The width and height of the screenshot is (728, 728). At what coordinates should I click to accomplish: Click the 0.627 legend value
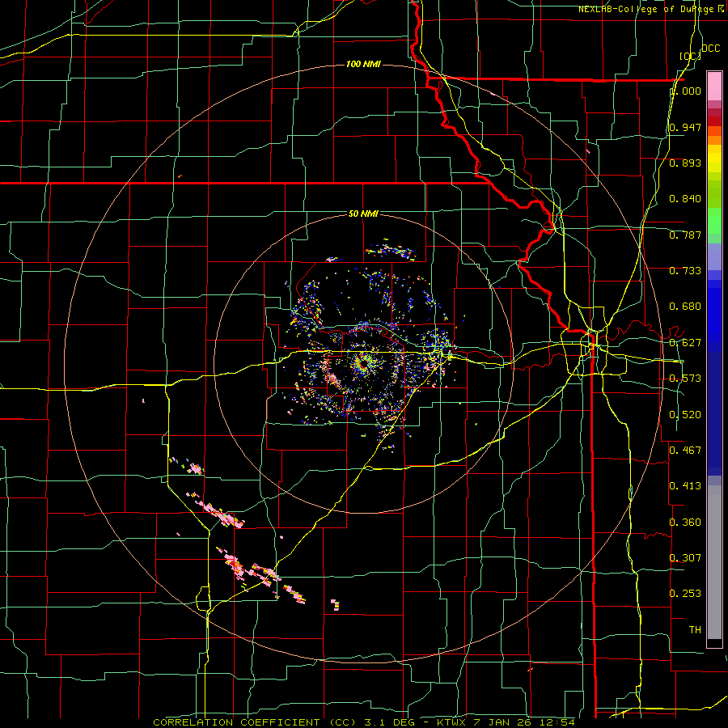click(x=685, y=343)
